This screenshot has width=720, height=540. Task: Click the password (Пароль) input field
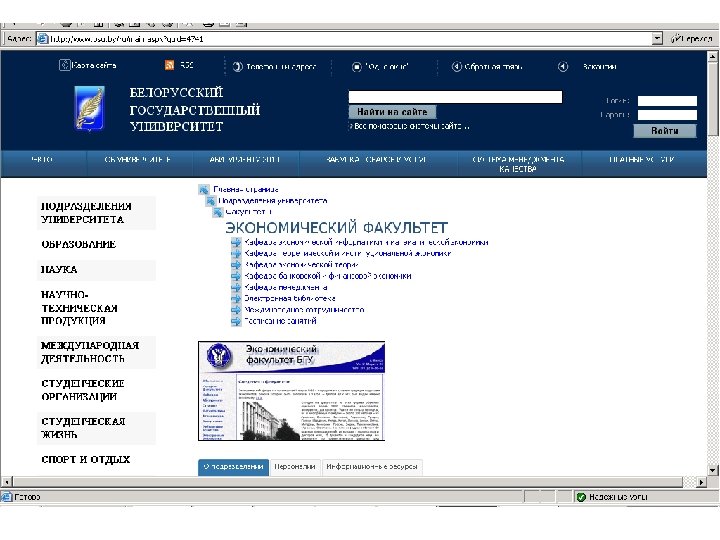(667, 115)
